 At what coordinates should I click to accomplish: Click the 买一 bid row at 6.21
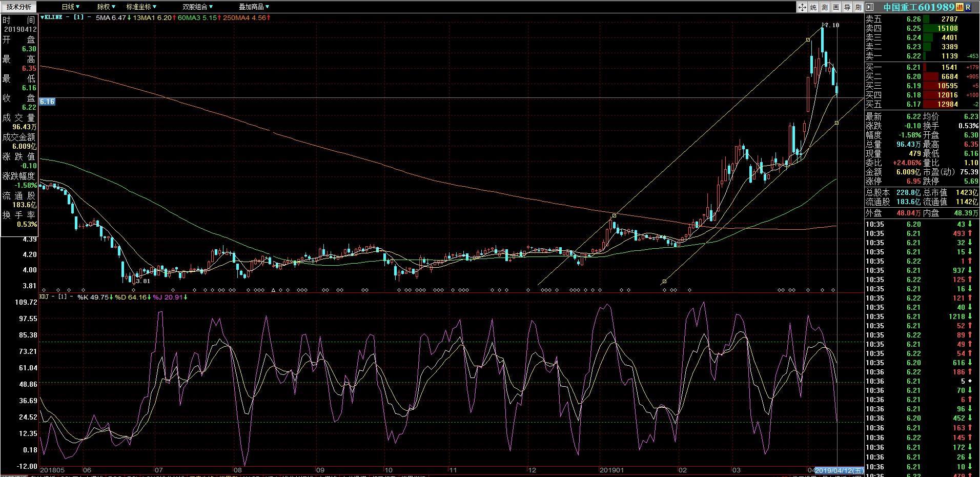(x=922, y=67)
